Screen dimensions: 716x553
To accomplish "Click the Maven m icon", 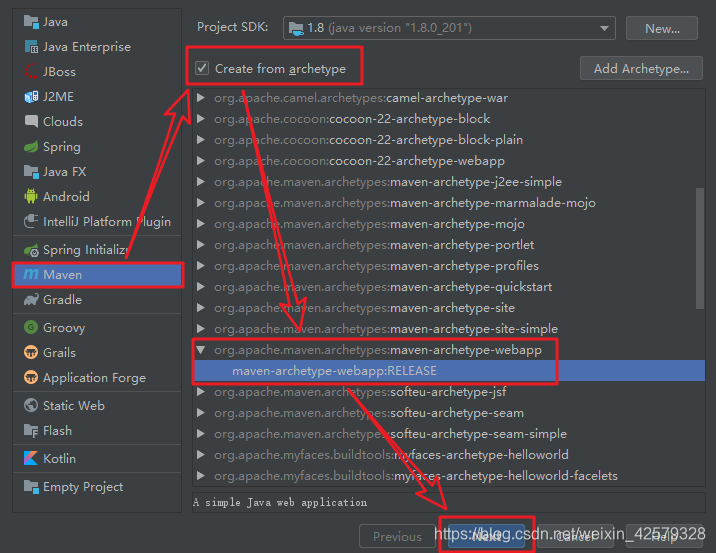I will point(31,274).
